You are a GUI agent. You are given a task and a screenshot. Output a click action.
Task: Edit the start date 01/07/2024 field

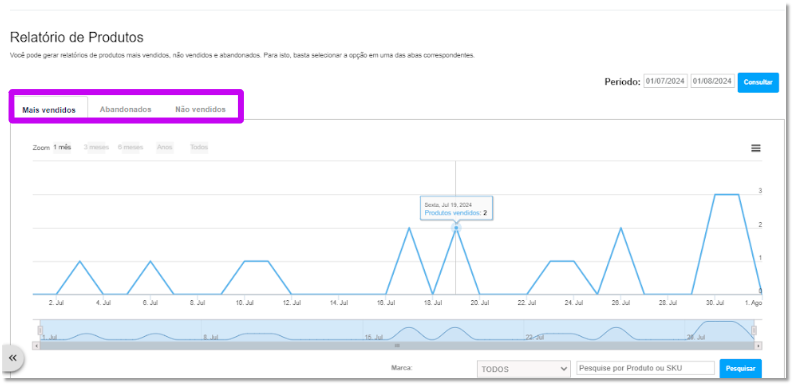pyautogui.click(x=665, y=81)
